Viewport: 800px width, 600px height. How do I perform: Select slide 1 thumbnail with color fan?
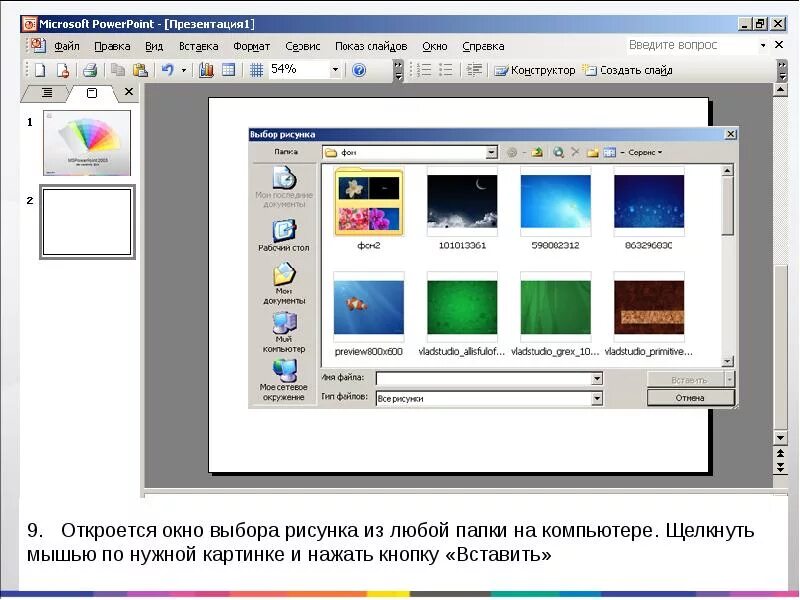point(87,143)
